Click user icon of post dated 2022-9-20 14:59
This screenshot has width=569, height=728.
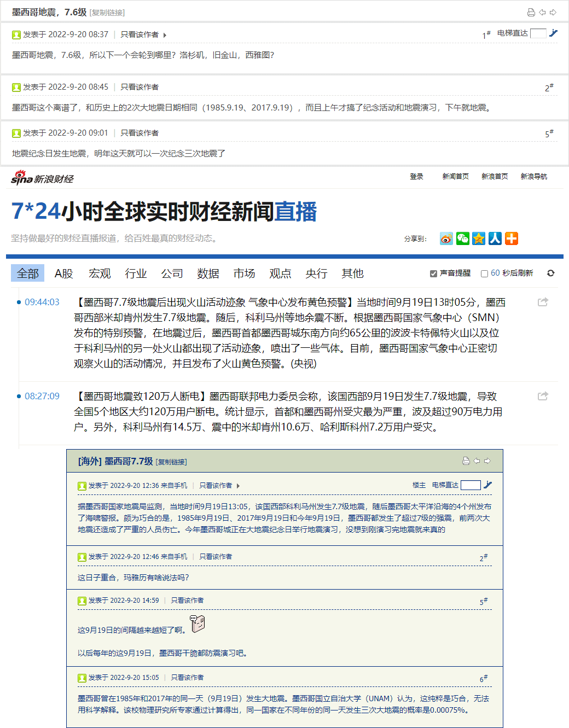click(82, 601)
